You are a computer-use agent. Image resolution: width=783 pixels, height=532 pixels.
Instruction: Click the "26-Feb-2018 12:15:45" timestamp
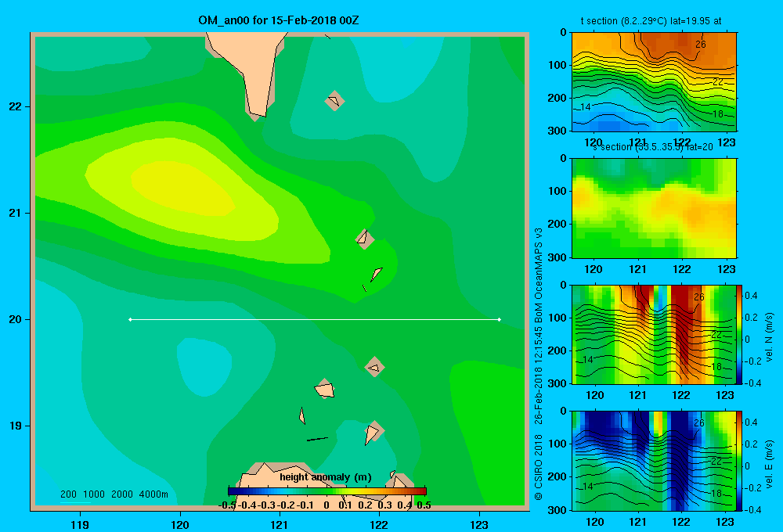coord(539,376)
